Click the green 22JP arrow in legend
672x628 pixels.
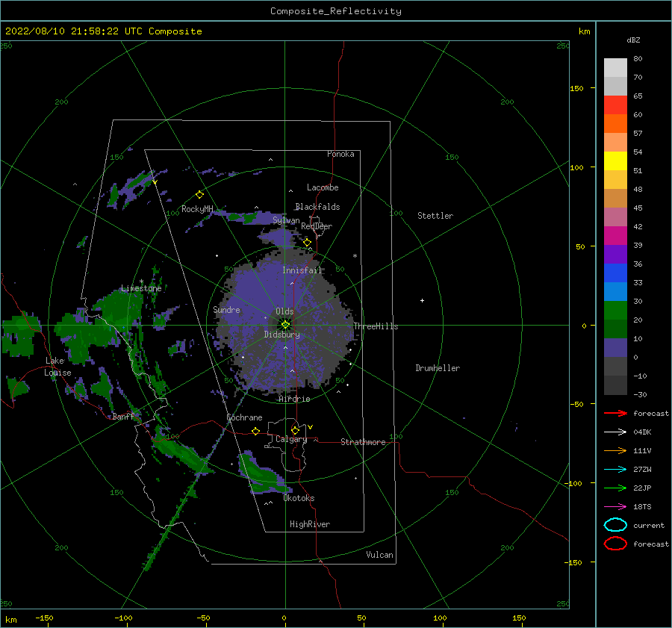point(615,488)
